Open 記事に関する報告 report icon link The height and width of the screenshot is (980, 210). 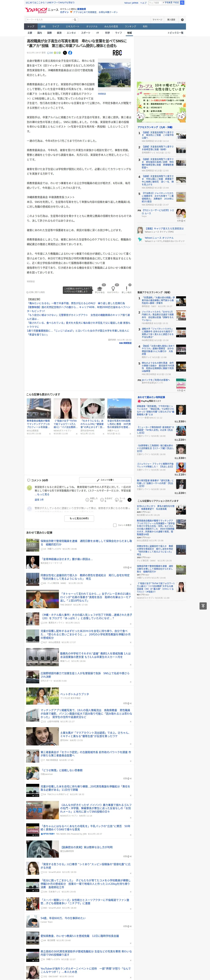35,292
